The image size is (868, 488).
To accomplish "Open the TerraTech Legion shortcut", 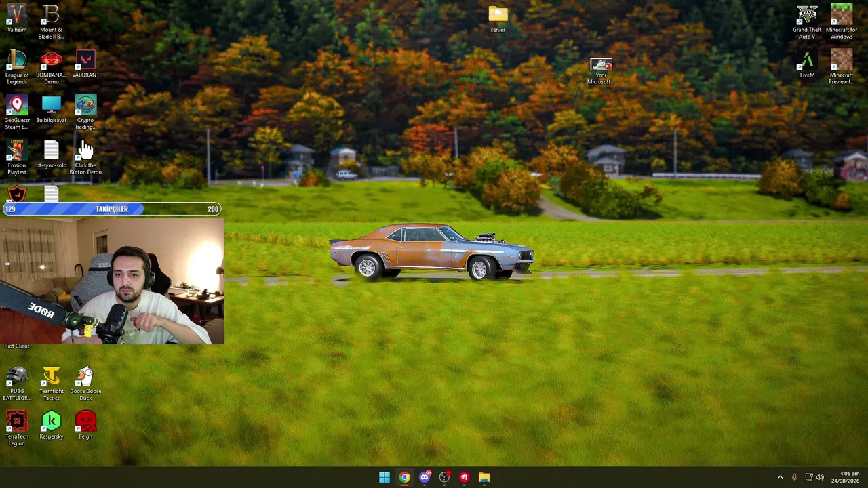I will 17,428.
